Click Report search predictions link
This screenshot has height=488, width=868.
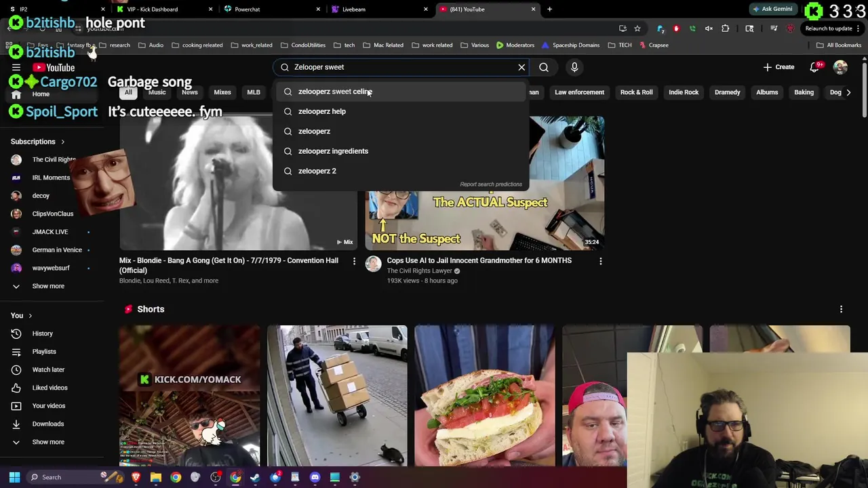(x=491, y=184)
